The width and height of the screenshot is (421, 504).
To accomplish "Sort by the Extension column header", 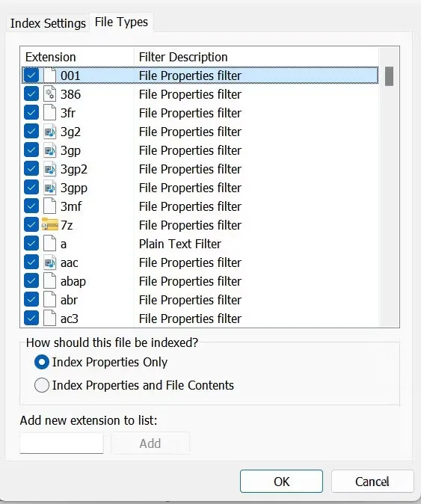I will click(x=77, y=57).
